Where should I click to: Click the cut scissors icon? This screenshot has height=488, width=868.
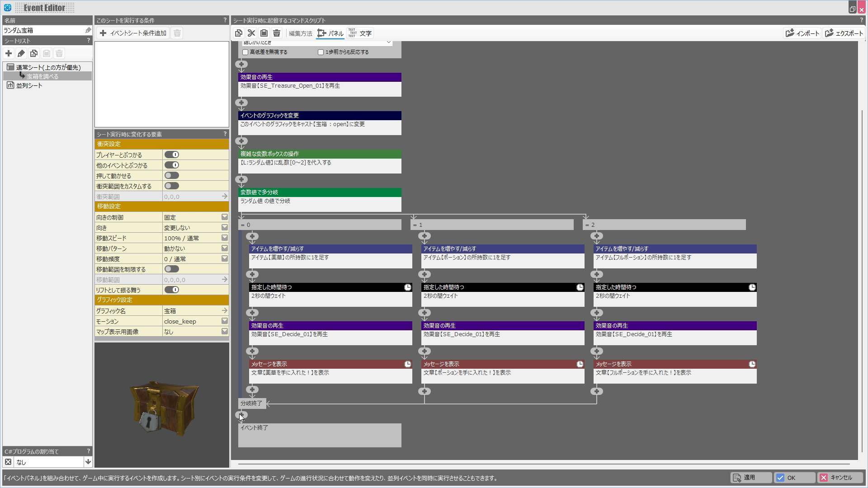coord(251,33)
